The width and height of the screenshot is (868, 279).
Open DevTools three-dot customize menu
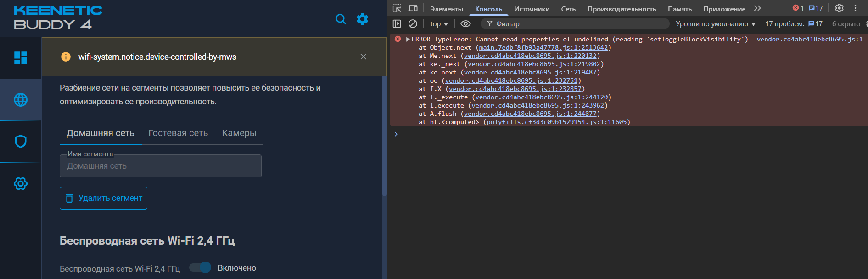point(855,8)
